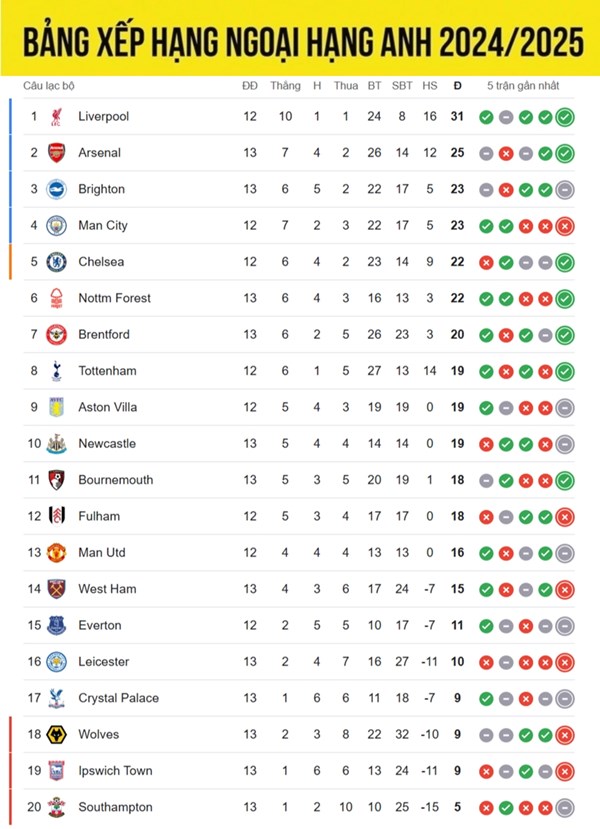The width and height of the screenshot is (600, 829).
Task: Click the Man City club badge
Action: click(x=57, y=226)
